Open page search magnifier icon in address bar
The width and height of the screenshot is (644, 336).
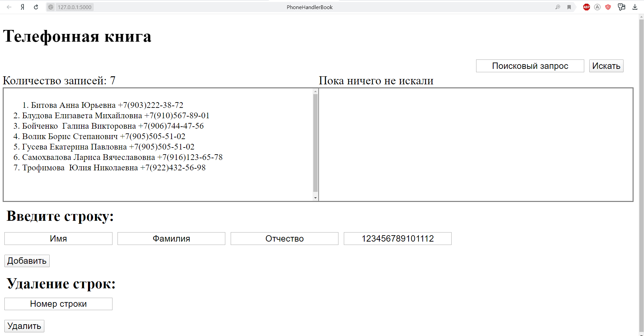coord(558,7)
